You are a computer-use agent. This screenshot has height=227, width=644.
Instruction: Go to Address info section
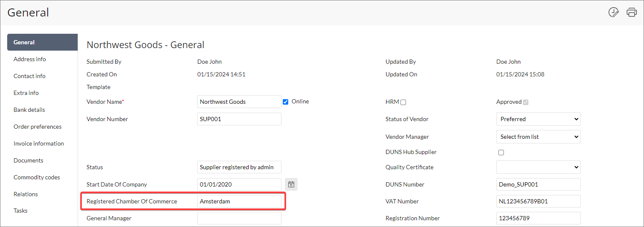pyautogui.click(x=30, y=59)
